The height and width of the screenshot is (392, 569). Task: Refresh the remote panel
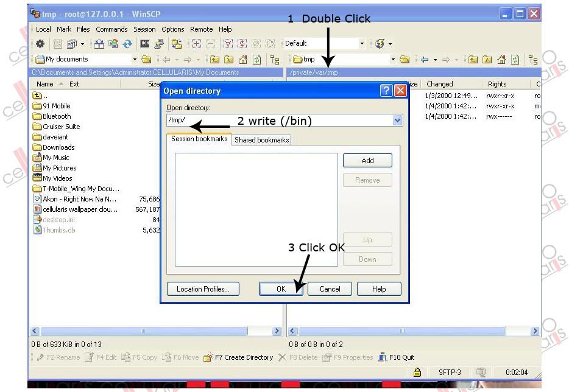pos(515,60)
